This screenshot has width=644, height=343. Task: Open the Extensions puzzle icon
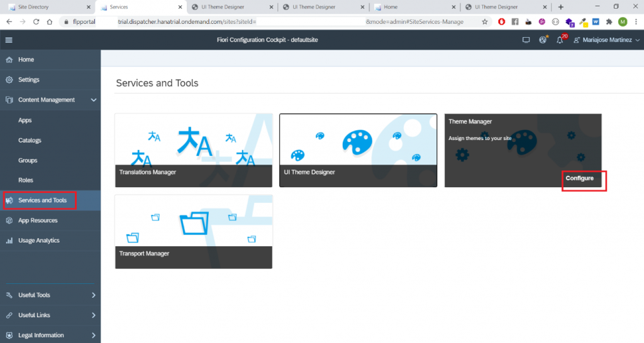point(609,22)
